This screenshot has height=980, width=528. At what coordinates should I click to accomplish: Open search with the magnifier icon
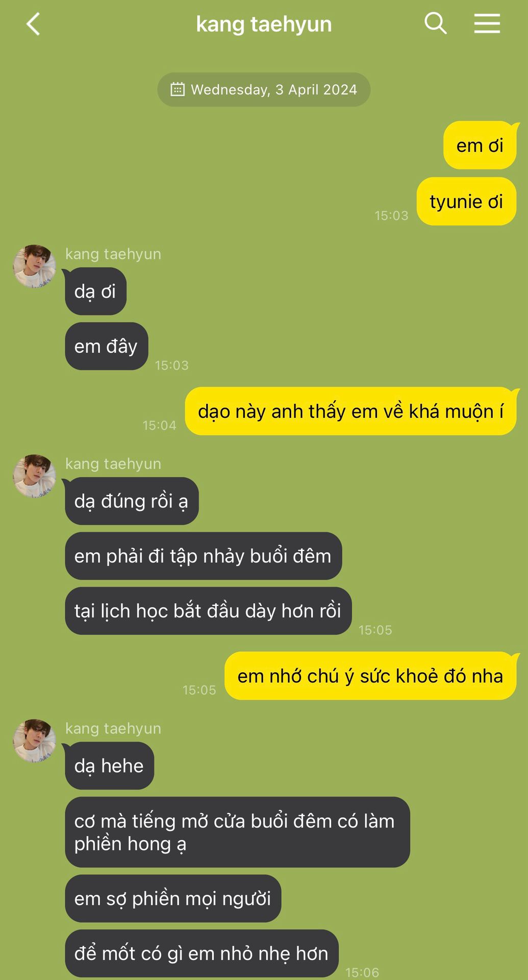pos(435,23)
